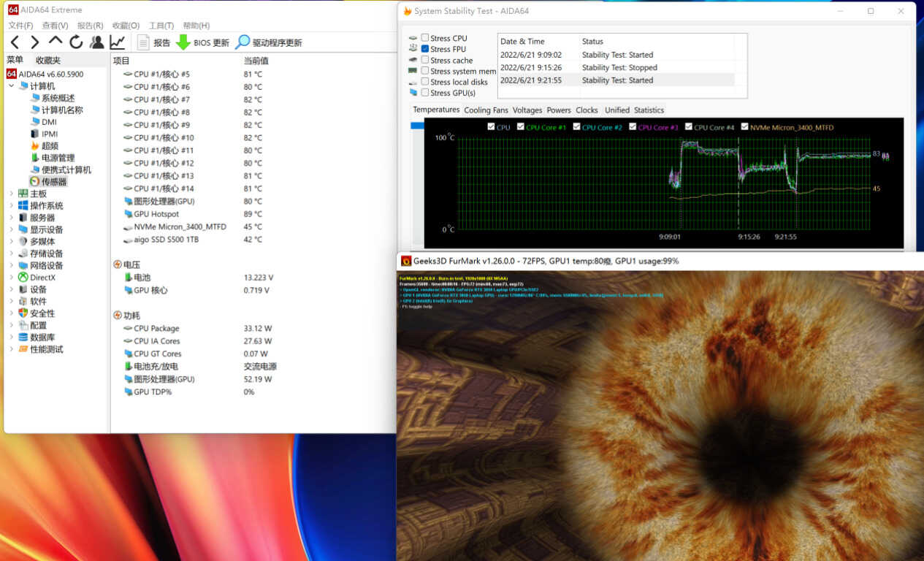Enable the Stress CPU checkbox

[425, 38]
